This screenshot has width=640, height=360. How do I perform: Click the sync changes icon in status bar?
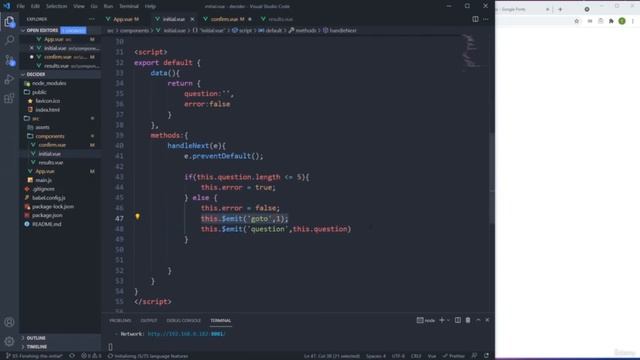[x=72, y=356]
